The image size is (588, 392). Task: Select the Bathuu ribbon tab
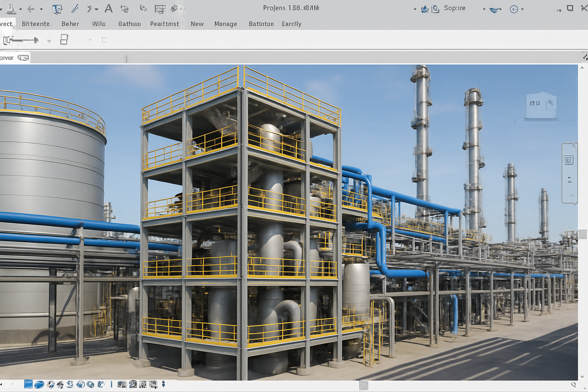pyautogui.click(x=130, y=24)
